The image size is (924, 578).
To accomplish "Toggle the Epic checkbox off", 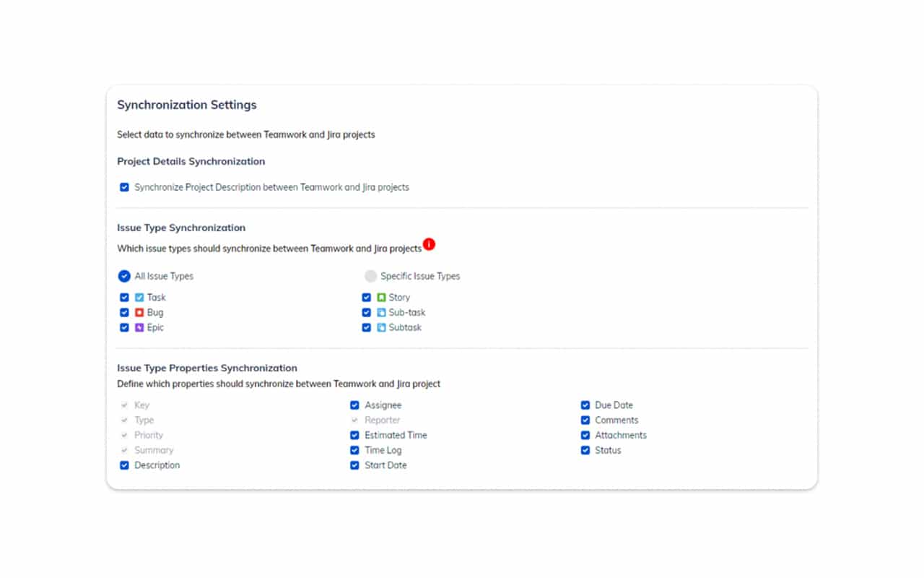I will (x=124, y=327).
